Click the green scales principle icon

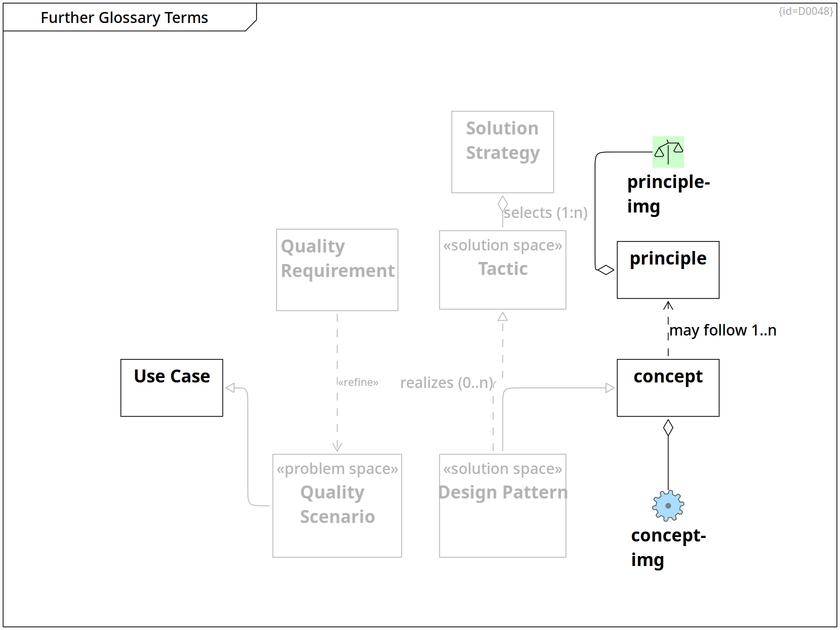668,152
